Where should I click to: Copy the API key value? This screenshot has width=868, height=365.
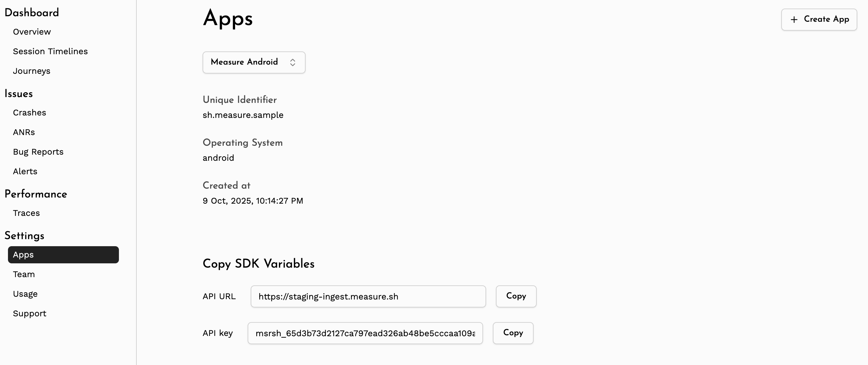click(512, 333)
